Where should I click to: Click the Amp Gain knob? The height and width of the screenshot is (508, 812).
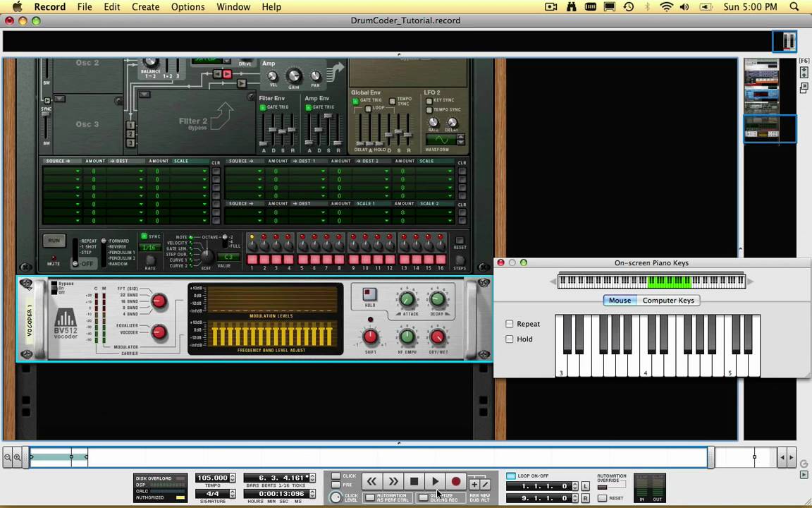pyautogui.click(x=294, y=75)
